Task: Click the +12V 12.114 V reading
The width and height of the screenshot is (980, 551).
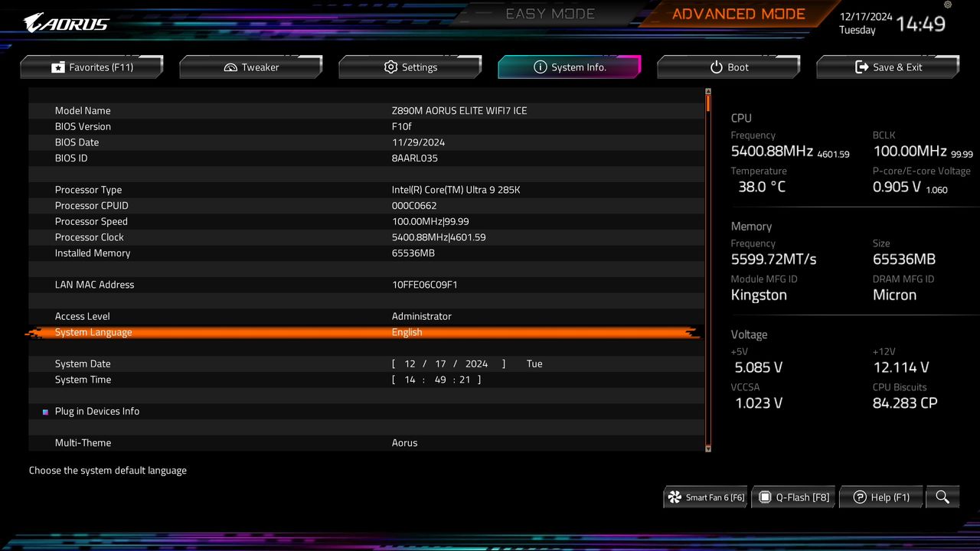Action: tap(901, 368)
